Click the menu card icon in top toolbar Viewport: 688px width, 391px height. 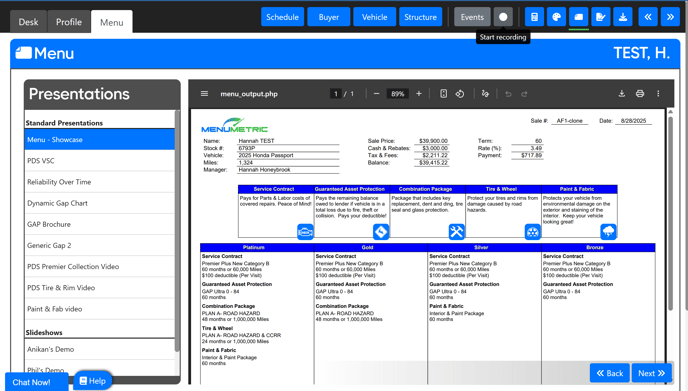[579, 17]
